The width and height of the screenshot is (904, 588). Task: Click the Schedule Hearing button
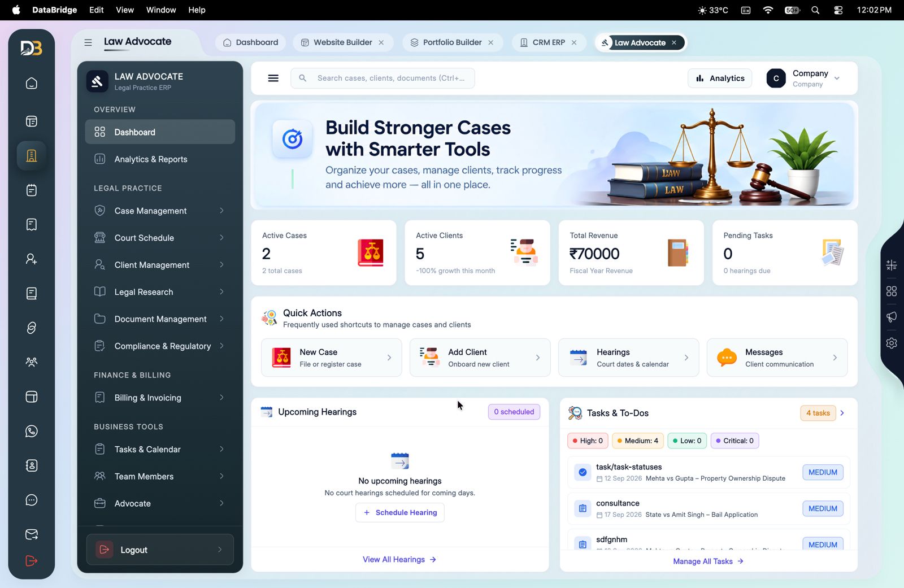pyautogui.click(x=400, y=512)
